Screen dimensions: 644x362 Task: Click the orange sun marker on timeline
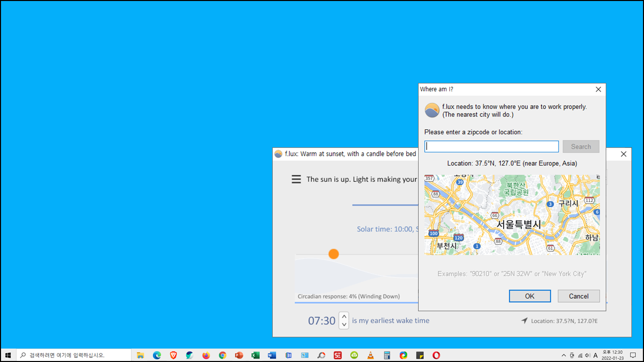click(x=334, y=254)
